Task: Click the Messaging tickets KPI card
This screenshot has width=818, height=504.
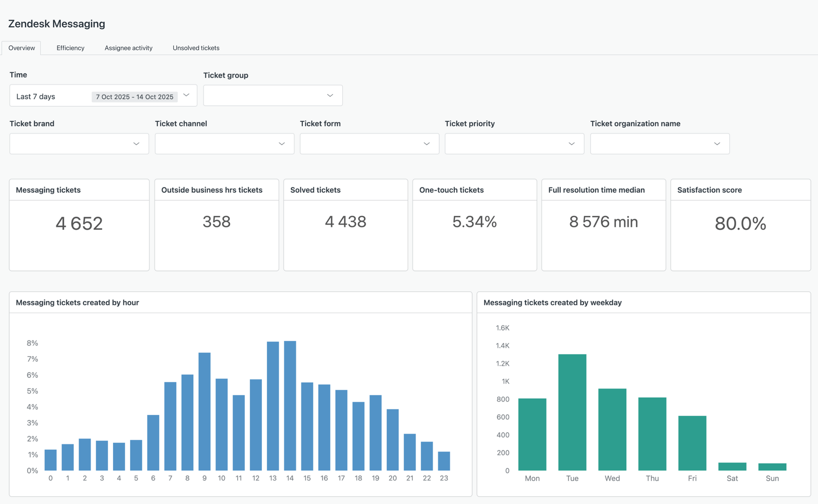Action: coord(79,224)
